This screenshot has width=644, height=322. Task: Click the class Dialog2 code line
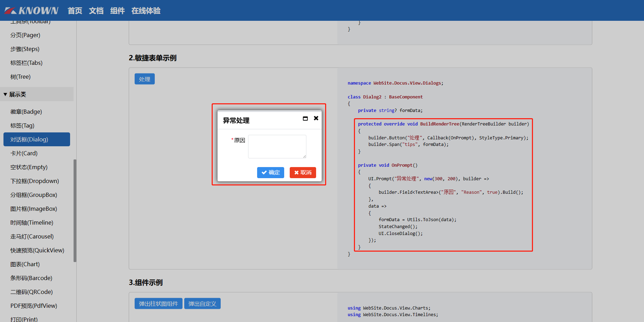tap(385, 97)
